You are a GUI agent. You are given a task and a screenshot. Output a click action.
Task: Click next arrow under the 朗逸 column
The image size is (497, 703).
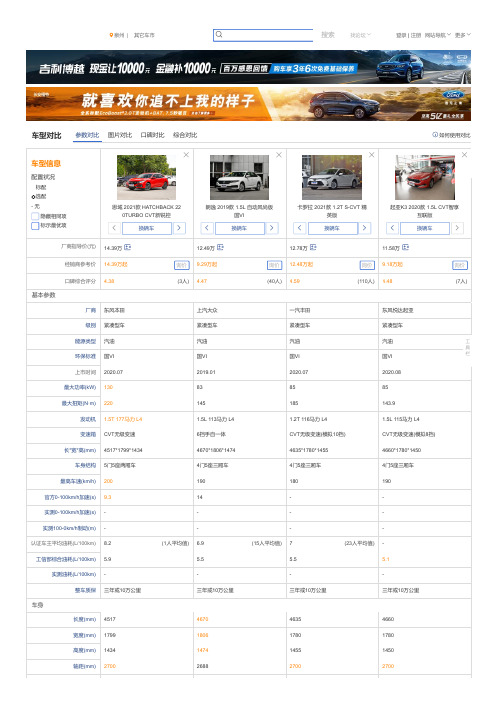(272, 228)
